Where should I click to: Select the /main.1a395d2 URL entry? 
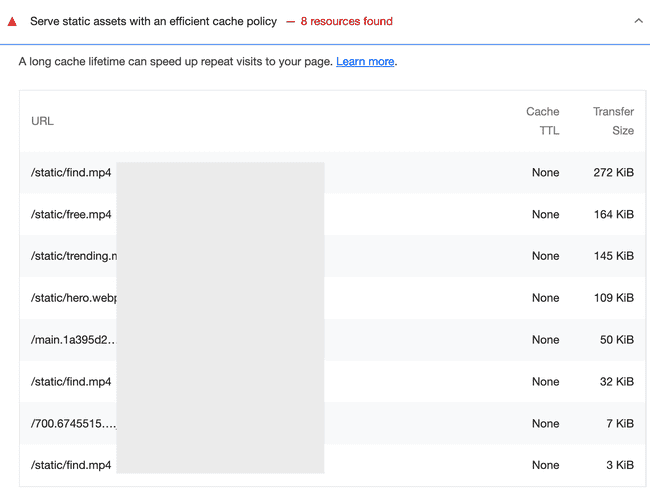click(x=73, y=340)
